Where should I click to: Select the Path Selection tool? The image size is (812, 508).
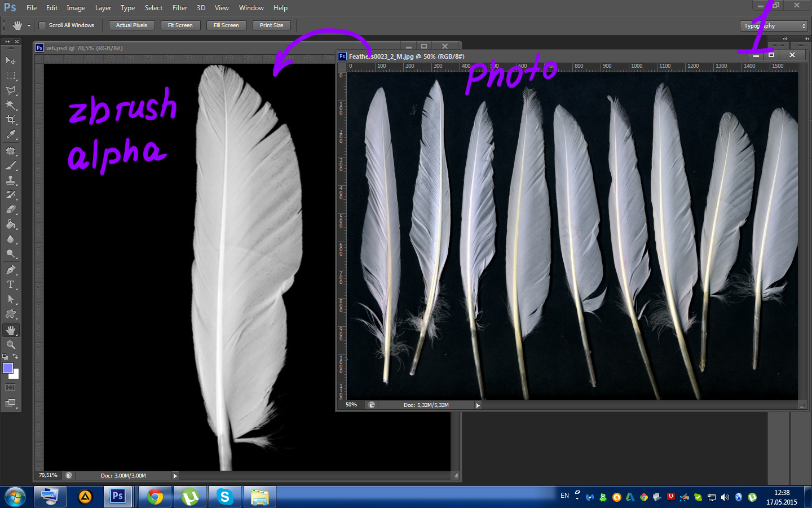point(11,299)
